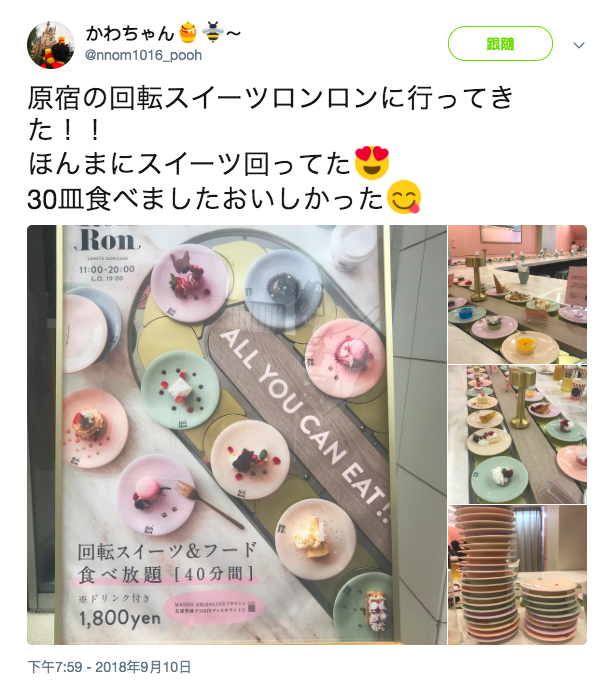This screenshot has width=612, height=687.
Task: Click the Ron logo on the poster
Action: [107, 240]
